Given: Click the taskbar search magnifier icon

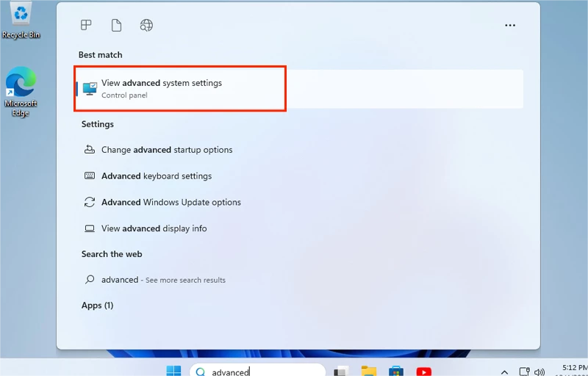Looking at the screenshot, I should (201, 372).
